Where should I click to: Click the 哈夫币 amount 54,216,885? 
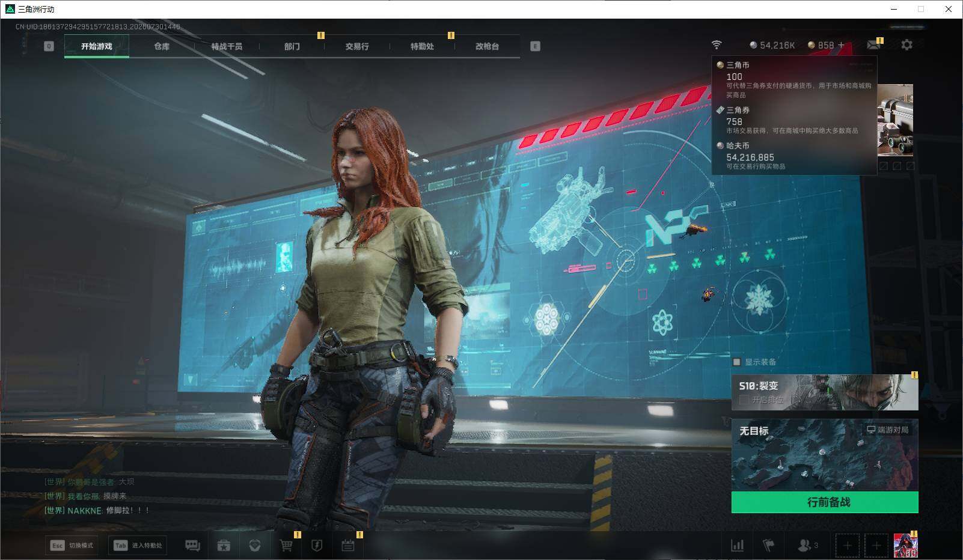[750, 157]
